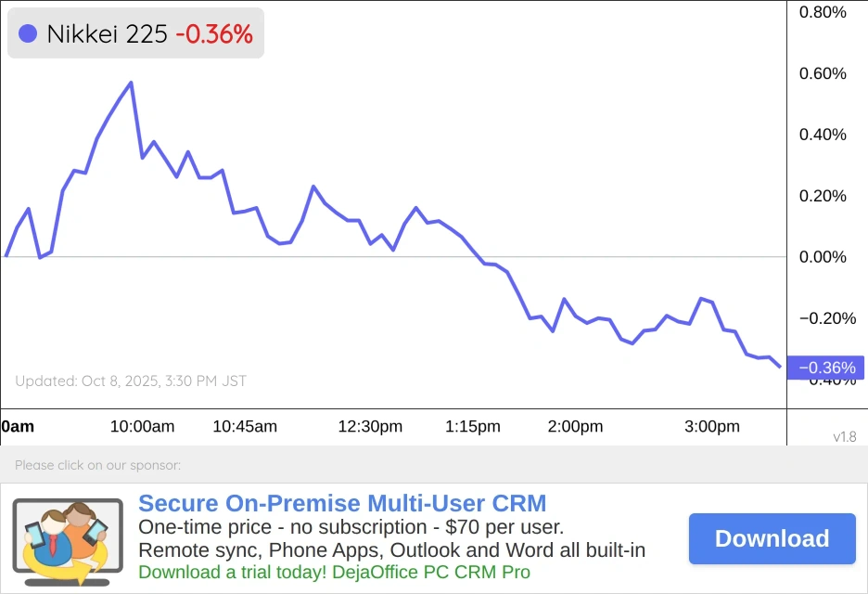868x594 pixels.
Task: Click the red -0.36% change in legend
Action: coord(214,34)
